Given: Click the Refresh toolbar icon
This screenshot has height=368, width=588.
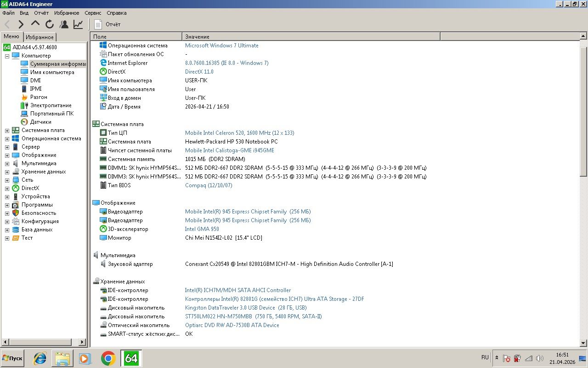Looking at the screenshot, I should point(50,24).
